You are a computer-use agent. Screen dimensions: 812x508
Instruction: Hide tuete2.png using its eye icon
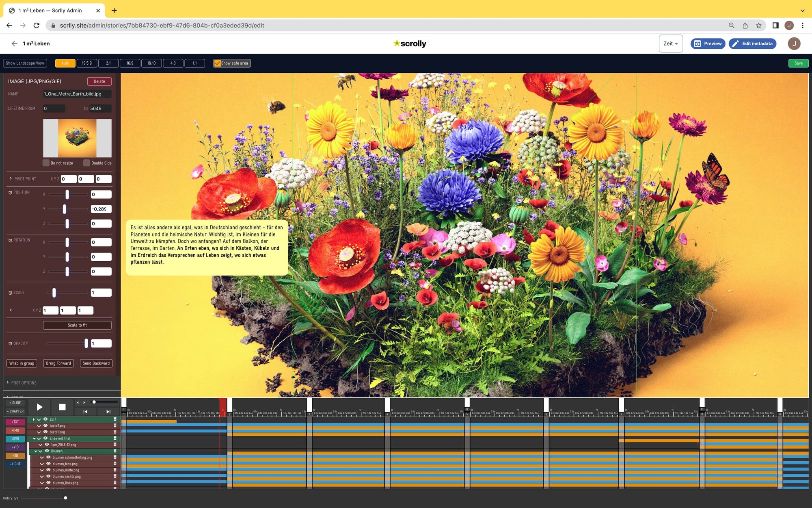click(x=45, y=426)
